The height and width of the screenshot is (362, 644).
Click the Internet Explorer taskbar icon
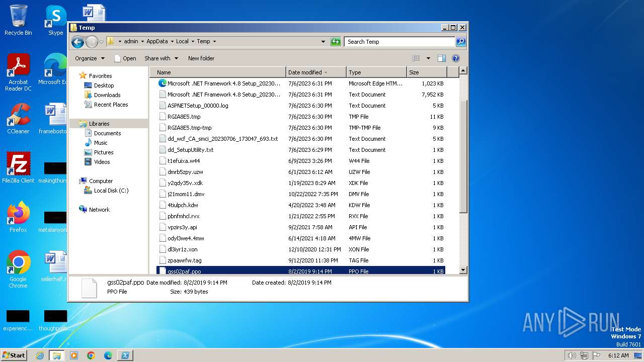(x=40, y=355)
